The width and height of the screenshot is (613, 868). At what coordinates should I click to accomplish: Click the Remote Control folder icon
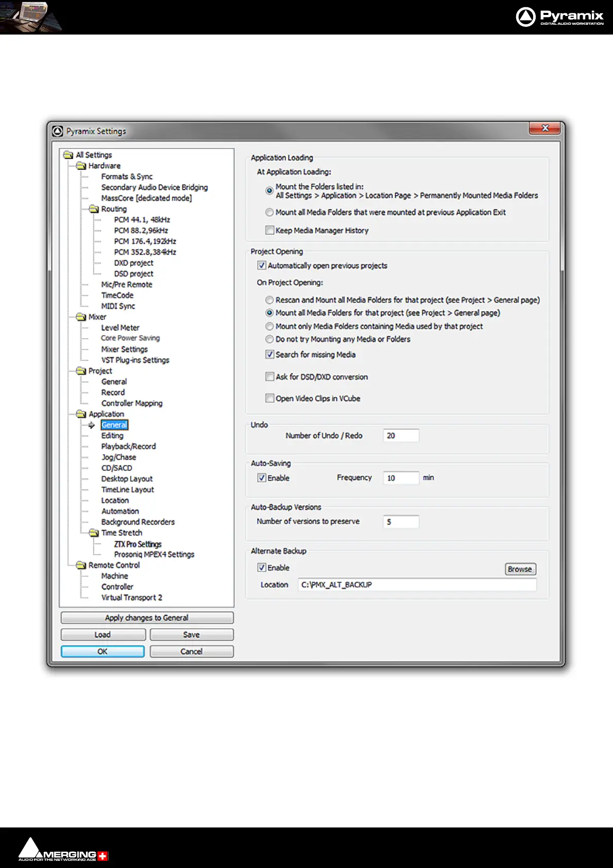pos(81,565)
